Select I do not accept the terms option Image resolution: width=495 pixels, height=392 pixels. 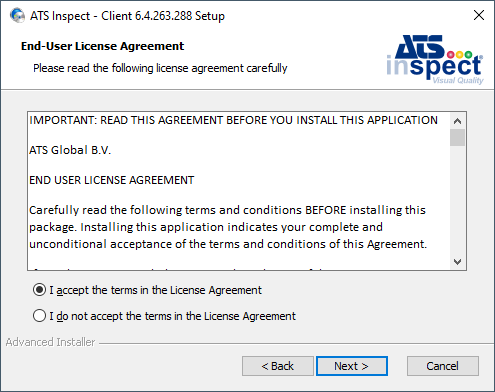pyautogui.click(x=39, y=315)
